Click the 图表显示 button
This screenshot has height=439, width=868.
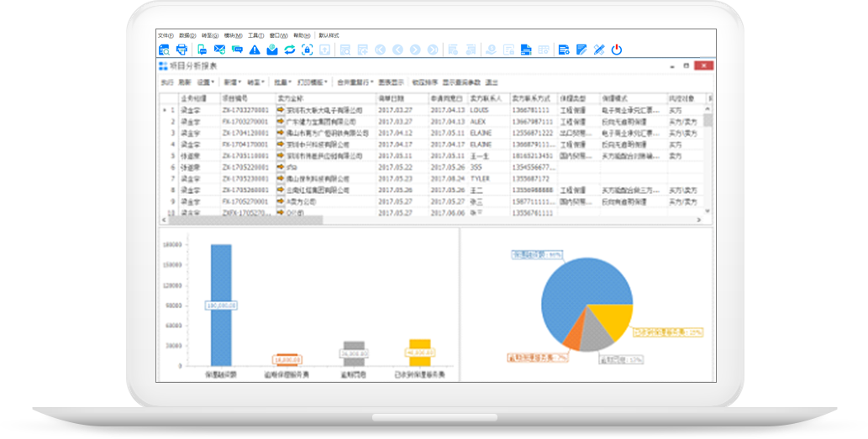(x=391, y=83)
